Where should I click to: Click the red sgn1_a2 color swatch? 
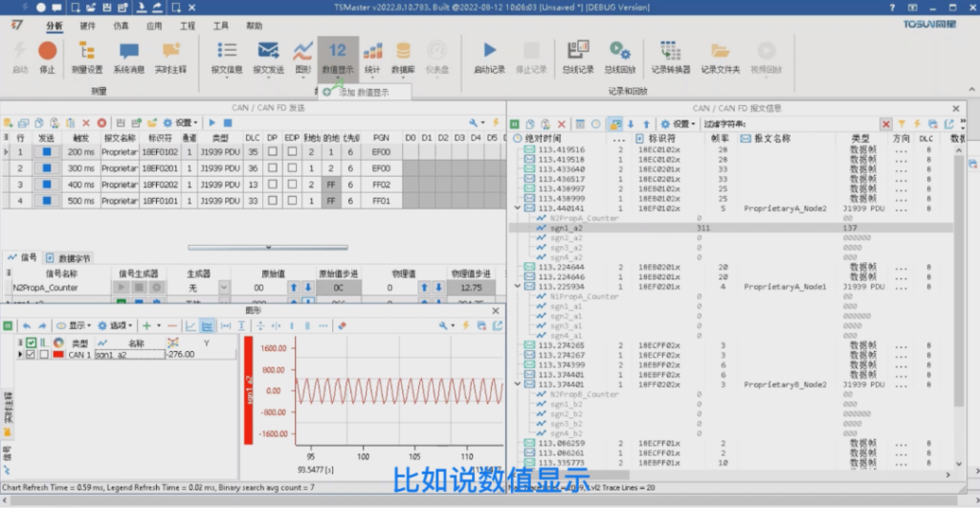click(x=58, y=355)
